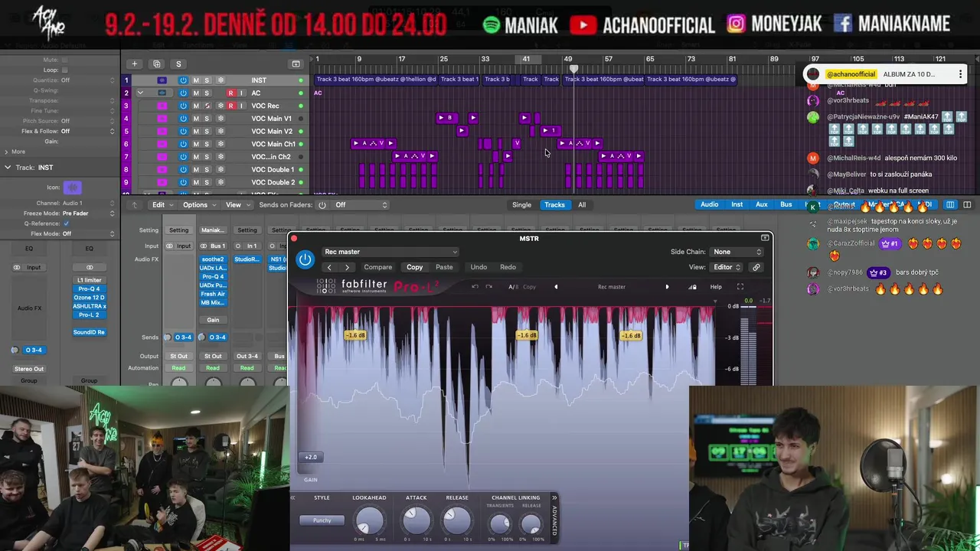Open the Sends on Faders Off dropdown
980x551 pixels.
pos(361,205)
